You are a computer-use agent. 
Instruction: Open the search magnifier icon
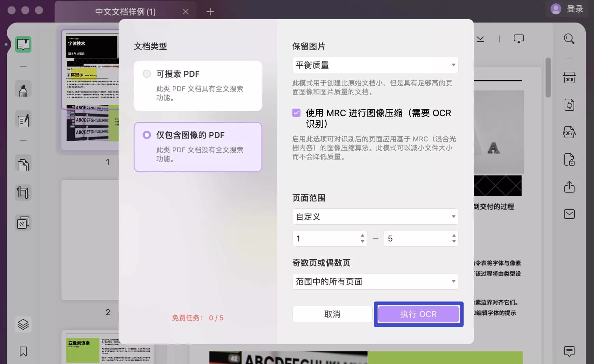[569, 39]
